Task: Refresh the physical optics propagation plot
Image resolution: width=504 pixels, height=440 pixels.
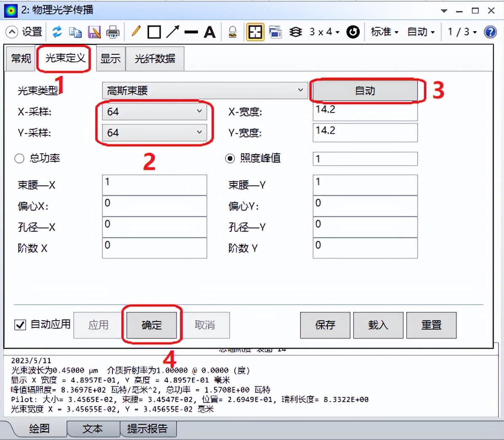Action: [x=56, y=32]
